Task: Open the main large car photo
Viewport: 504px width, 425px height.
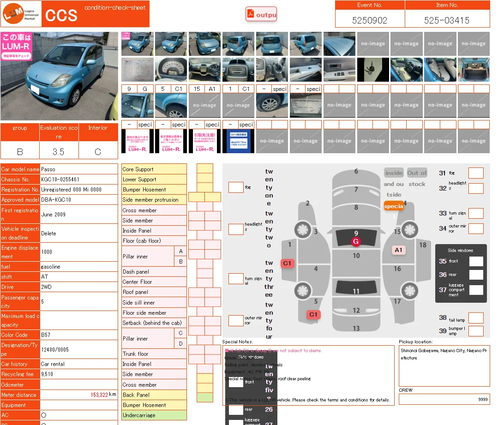Action: (59, 76)
